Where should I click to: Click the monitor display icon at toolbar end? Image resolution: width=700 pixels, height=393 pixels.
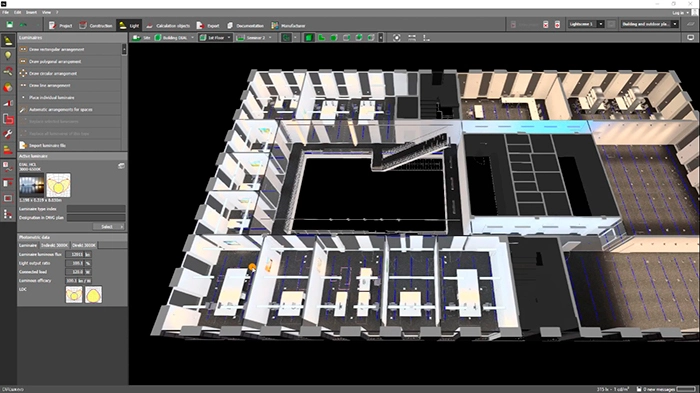[x=691, y=38]
